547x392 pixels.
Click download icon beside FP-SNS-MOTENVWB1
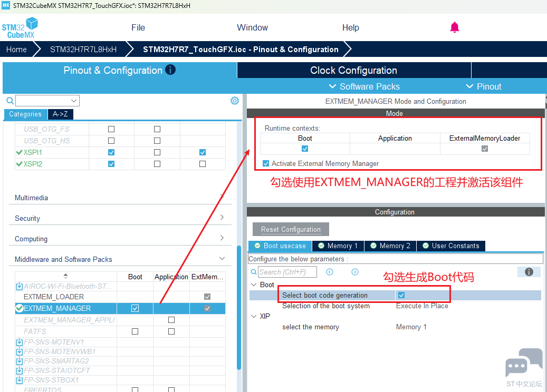click(20, 351)
